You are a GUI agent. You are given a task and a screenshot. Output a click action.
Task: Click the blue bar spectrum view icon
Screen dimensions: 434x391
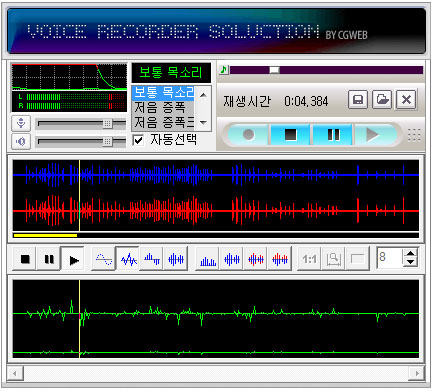pyautogui.click(x=208, y=259)
